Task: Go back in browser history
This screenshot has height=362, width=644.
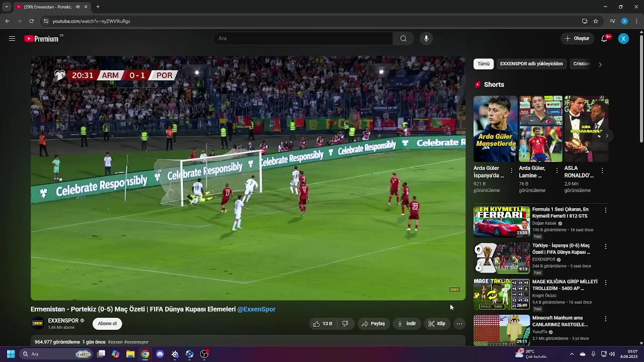Action: [7, 21]
